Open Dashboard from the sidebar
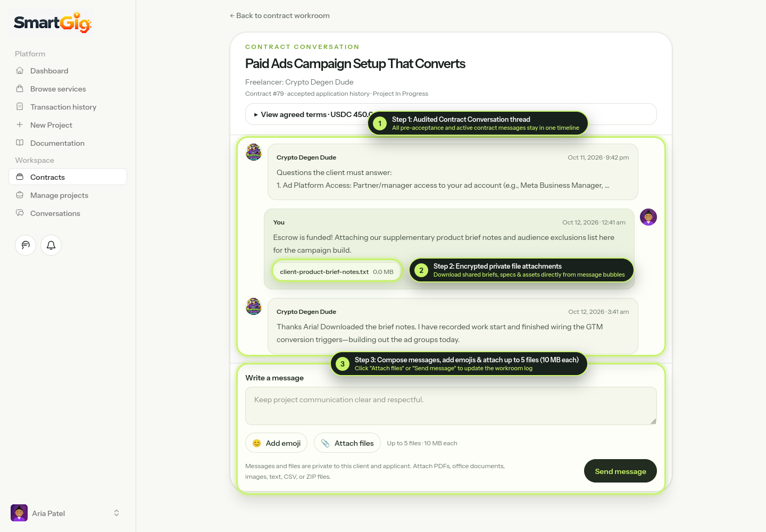The height and width of the screenshot is (532, 766). coord(68,71)
